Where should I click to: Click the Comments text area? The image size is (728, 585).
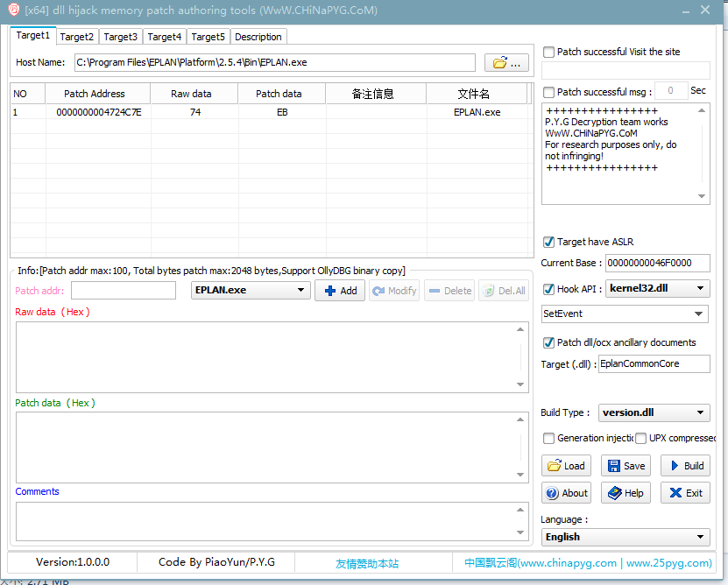coord(272,521)
